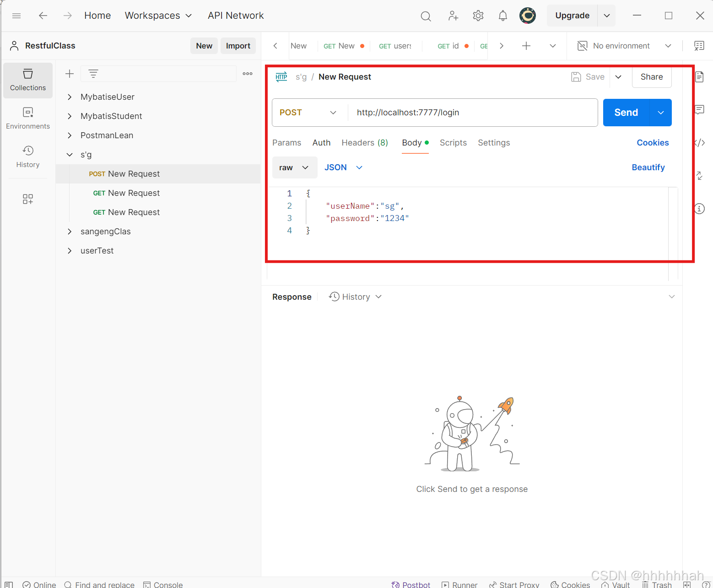The width and height of the screenshot is (713, 588).
Task: Open the Collections sidebar panel
Action: 28,80
